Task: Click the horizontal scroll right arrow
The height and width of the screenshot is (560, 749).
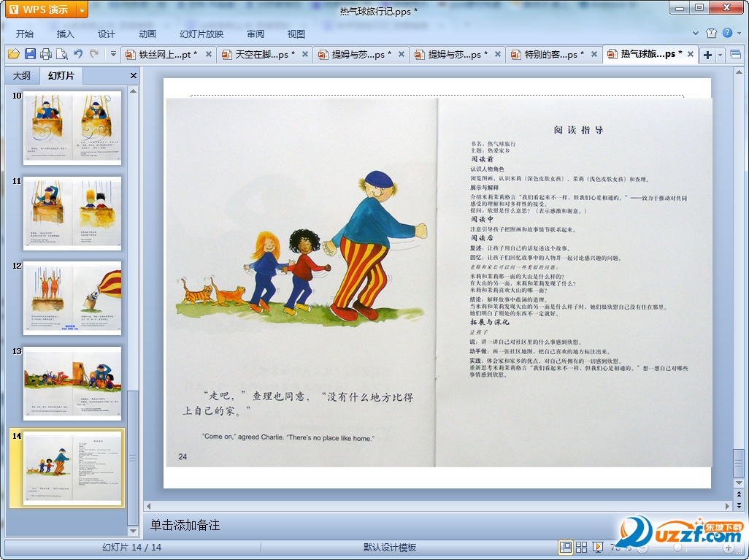Action: pyautogui.click(x=728, y=505)
